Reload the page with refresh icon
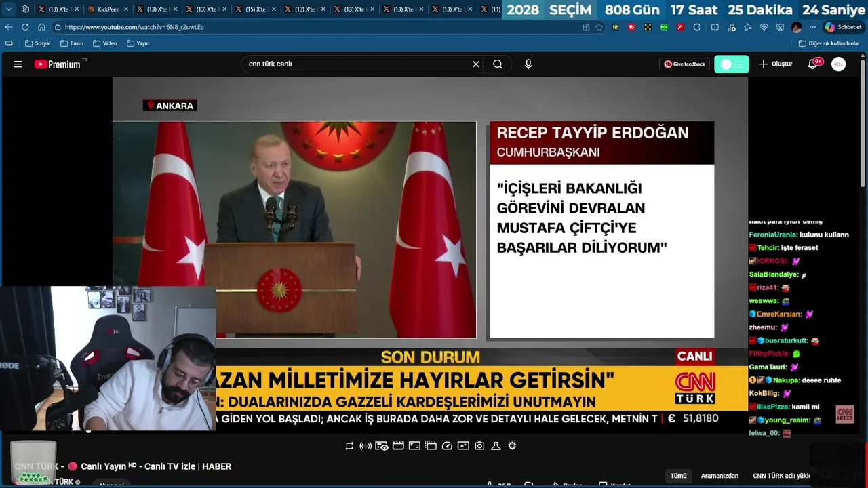Viewport: 868px width, 488px height. tap(25, 27)
